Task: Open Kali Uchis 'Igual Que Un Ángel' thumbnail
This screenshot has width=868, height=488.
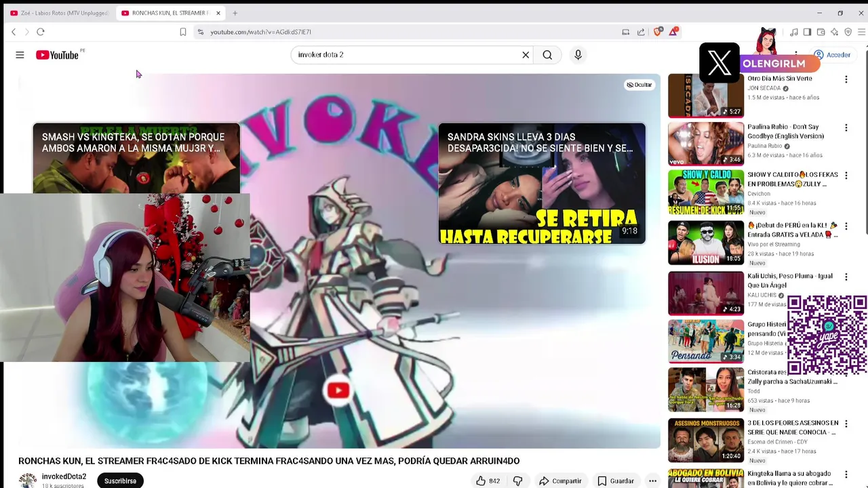Action: coord(706,293)
